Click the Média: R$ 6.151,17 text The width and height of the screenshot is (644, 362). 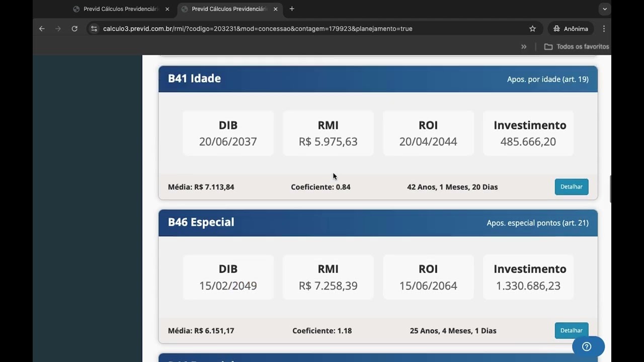pyautogui.click(x=201, y=331)
